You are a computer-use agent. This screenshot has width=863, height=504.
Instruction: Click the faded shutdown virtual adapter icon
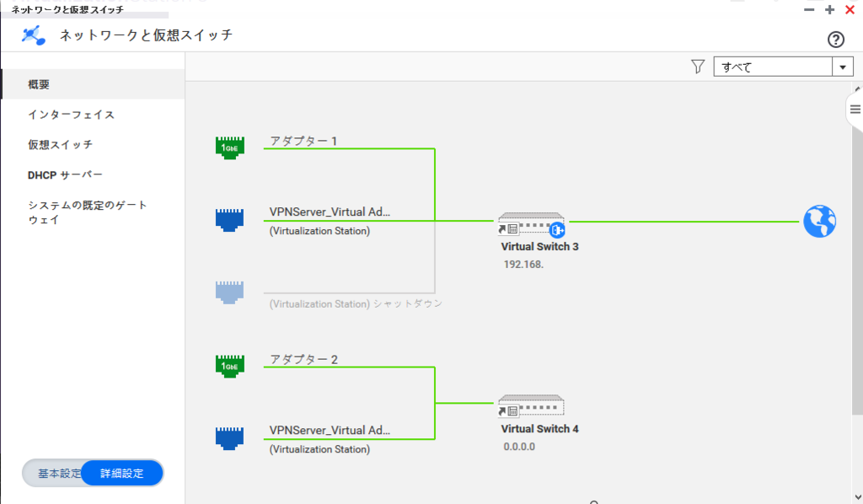229,292
